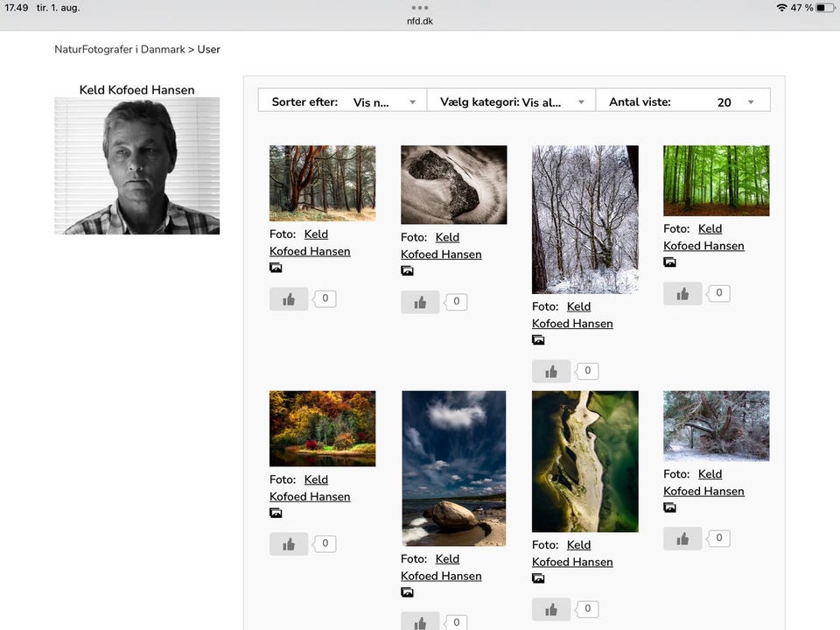This screenshot has height=630, width=840.
Task: Open gallery icon below the pine forest photo
Action: coord(276,268)
